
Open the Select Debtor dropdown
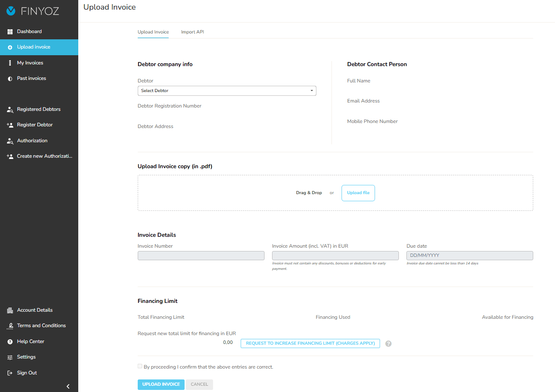(227, 90)
